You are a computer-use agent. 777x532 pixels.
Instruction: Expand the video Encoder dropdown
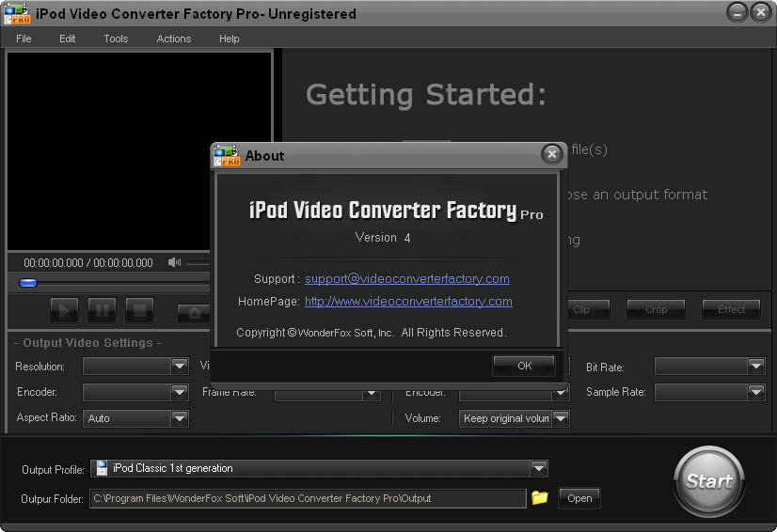click(180, 392)
